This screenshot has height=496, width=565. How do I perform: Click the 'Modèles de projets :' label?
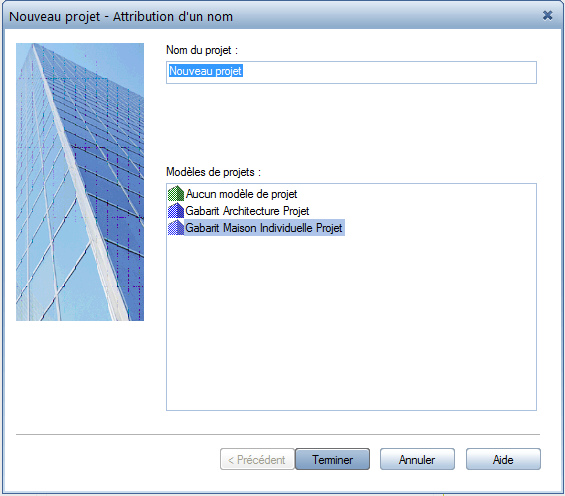tap(213, 172)
